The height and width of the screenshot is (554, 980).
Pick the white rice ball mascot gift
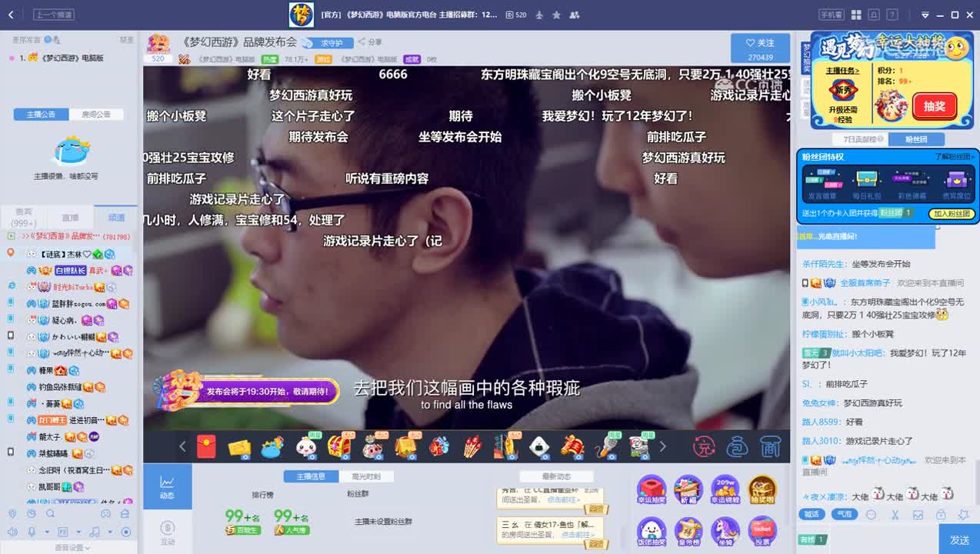click(x=306, y=446)
